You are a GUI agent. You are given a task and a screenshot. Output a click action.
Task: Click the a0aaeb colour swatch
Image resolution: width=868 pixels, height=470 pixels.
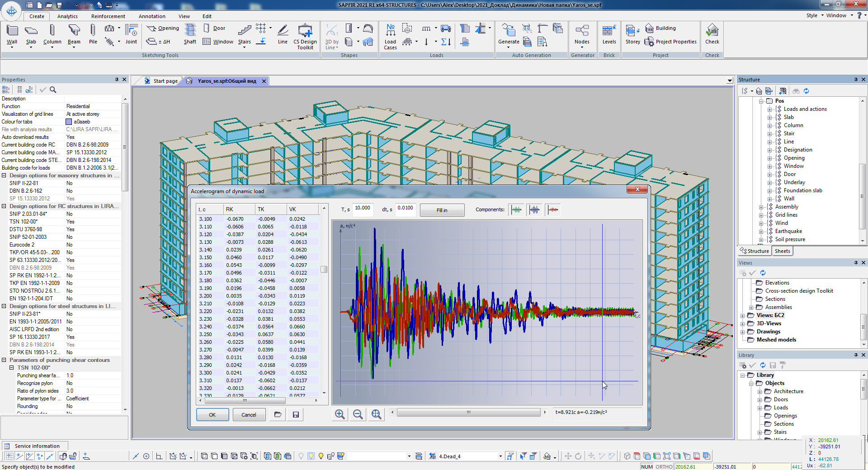pos(69,122)
